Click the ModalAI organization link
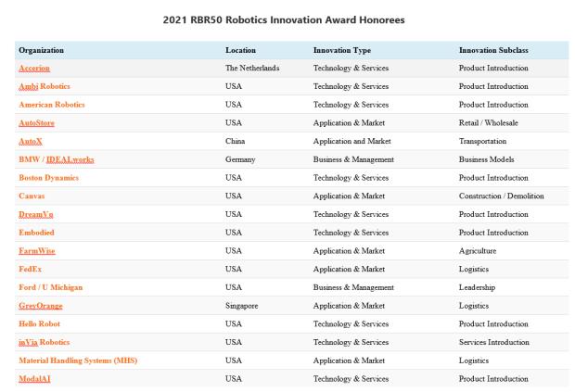 pos(36,378)
